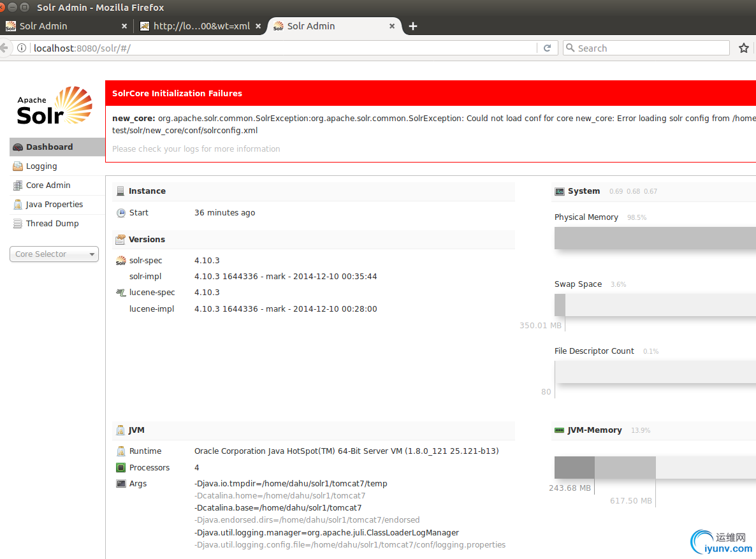Click the new_core error message
The image size is (756, 559).
(434, 124)
